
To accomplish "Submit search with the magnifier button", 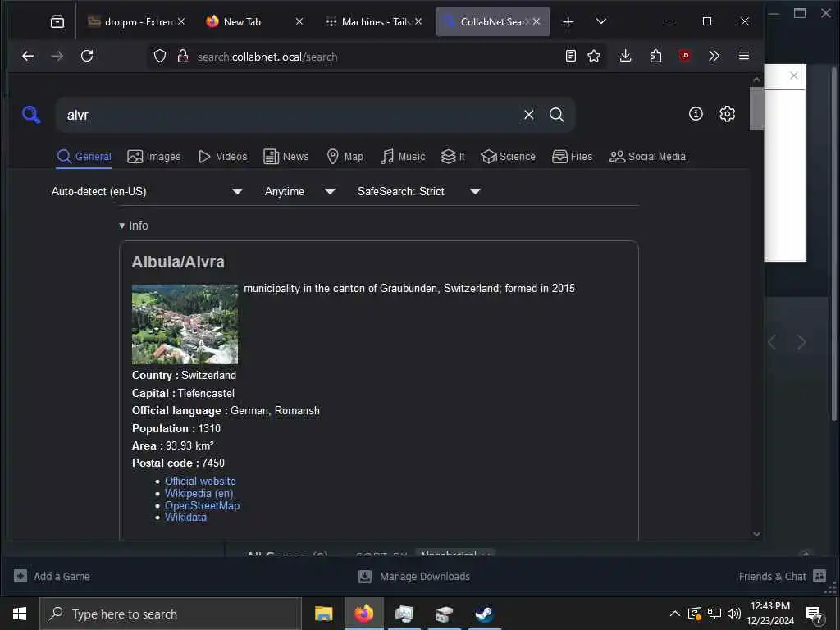I will click(557, 115).
